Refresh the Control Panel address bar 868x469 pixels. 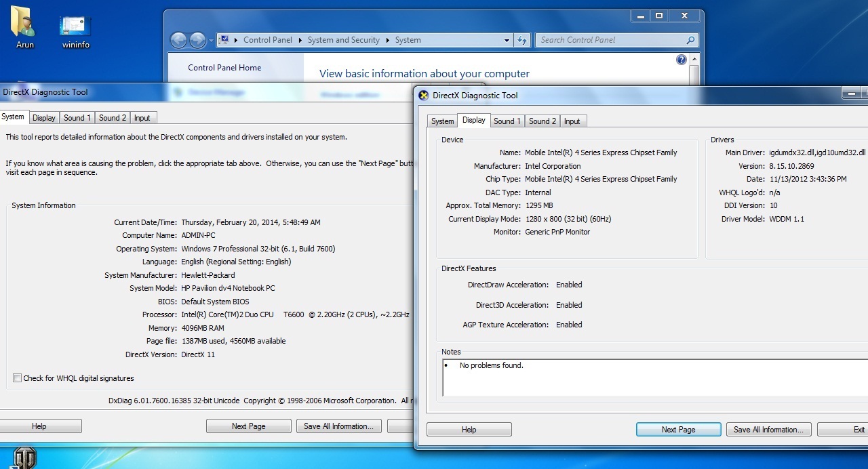tap(522, 40)
